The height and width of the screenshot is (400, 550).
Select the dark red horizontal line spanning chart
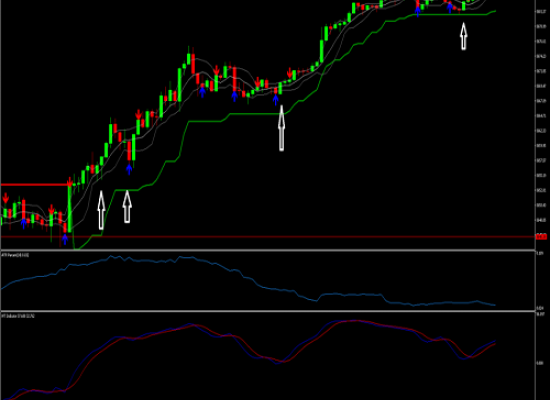coord(268,237)
